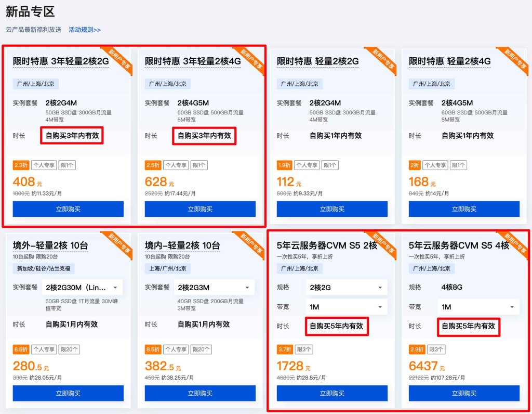Open the 规格 2核2G dropdown
This screenshot has width=532, height=414.
pos(347,288)
